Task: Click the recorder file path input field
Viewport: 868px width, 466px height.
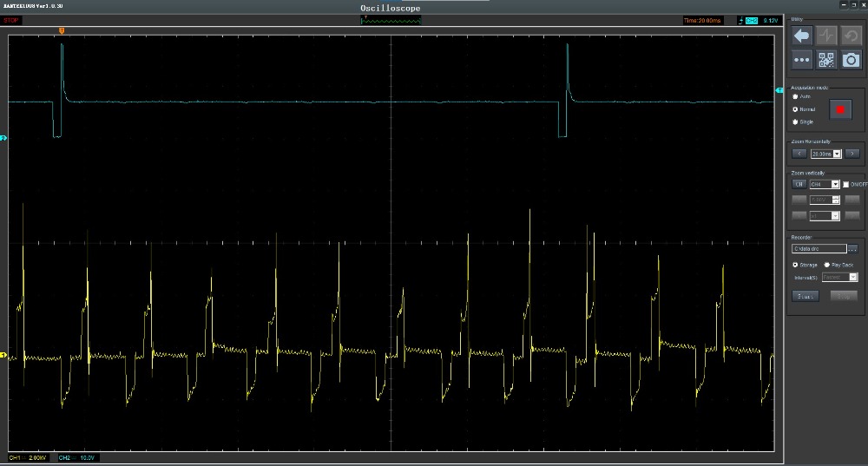Action: pos(819,249)
